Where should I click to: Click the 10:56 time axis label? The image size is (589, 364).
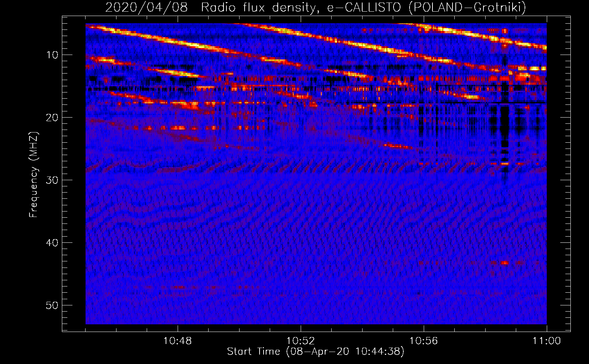coord(424,341)
